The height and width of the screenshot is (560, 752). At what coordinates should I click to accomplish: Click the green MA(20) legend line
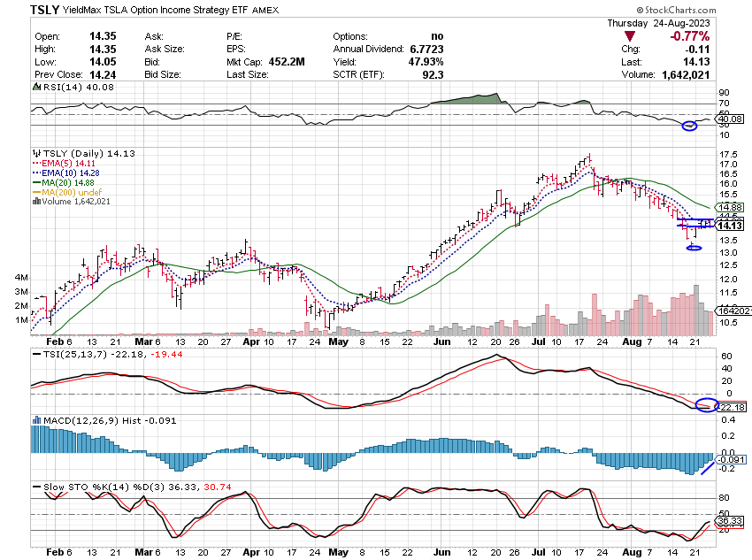[x=37, y=182]
